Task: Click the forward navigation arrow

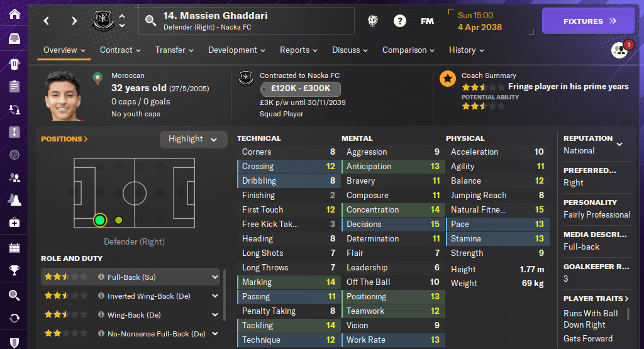Action: tap(74, 21)
